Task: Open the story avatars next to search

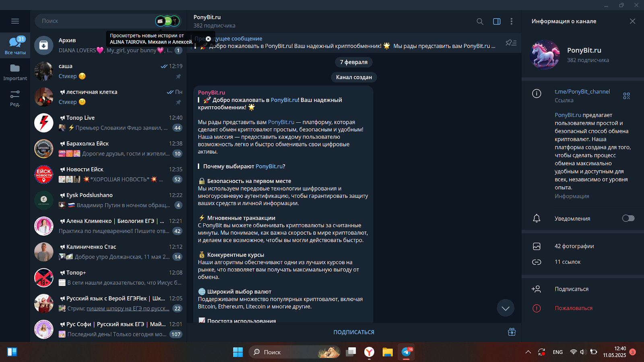Action: click(x=167, y=21)
